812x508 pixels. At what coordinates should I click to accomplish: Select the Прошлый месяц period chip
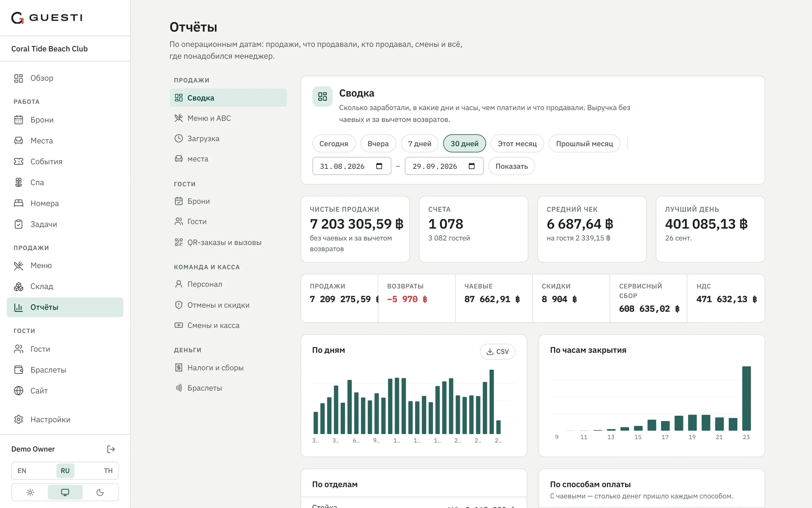(x=584, y=143)
